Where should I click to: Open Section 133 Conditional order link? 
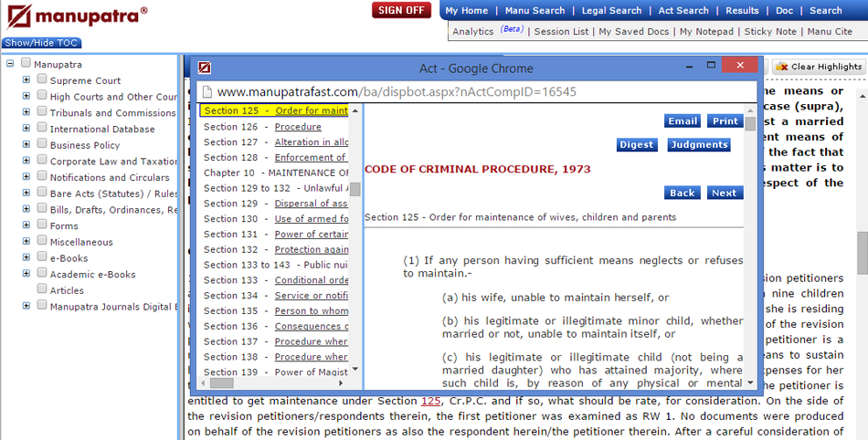click(x=311, y=280)
